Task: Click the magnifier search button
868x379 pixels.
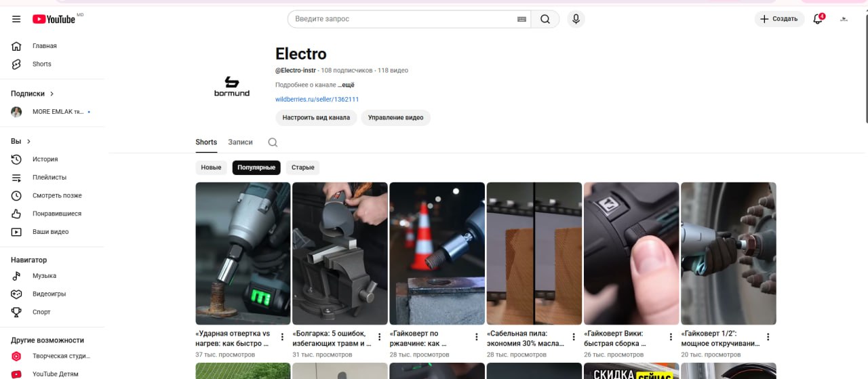Action: click(x=545, y=19)
